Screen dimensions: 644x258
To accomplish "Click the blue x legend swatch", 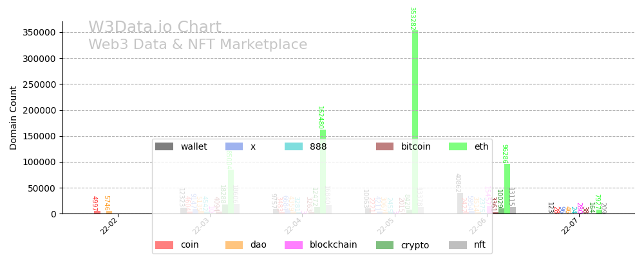I will point(234,146).
